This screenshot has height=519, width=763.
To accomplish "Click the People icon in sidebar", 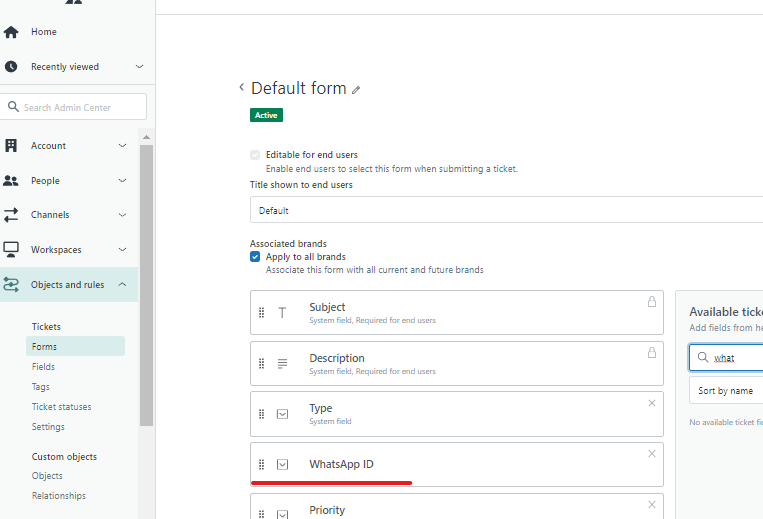I will [x=11, y=180].
